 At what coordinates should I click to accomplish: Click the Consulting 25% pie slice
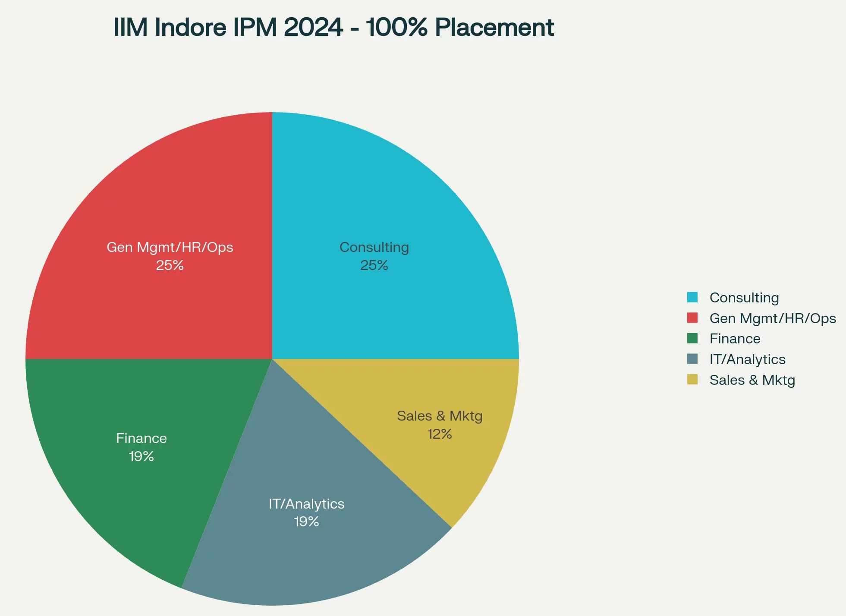coord(395,236)
